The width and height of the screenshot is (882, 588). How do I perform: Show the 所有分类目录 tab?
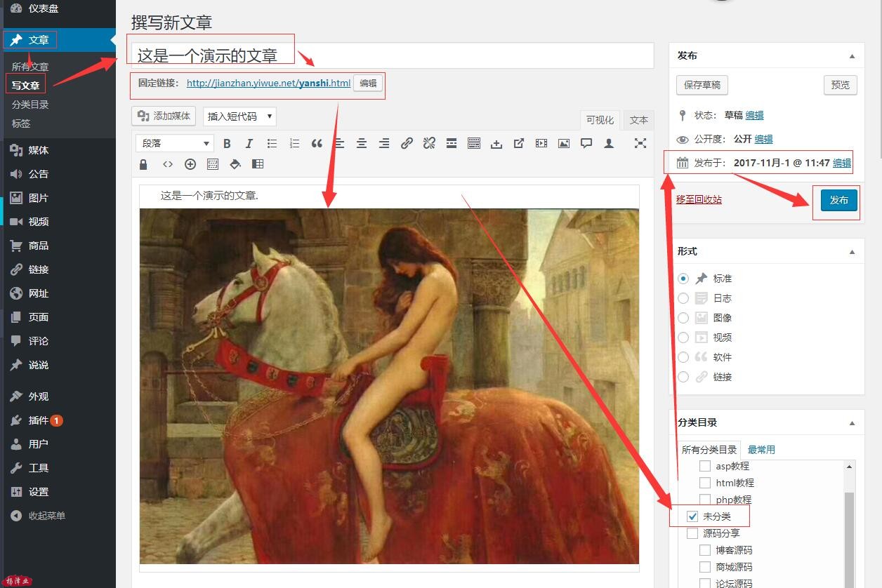coord(709,450)
